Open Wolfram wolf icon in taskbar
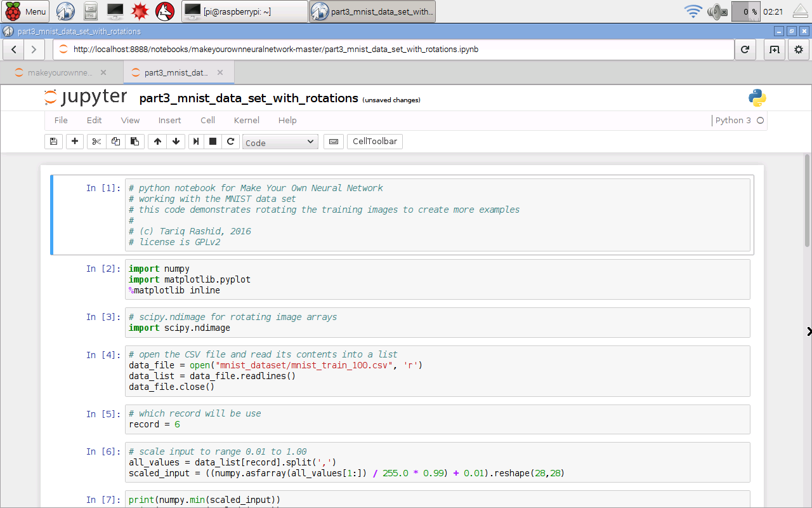812x508 pixels. (x=165, y=11)
